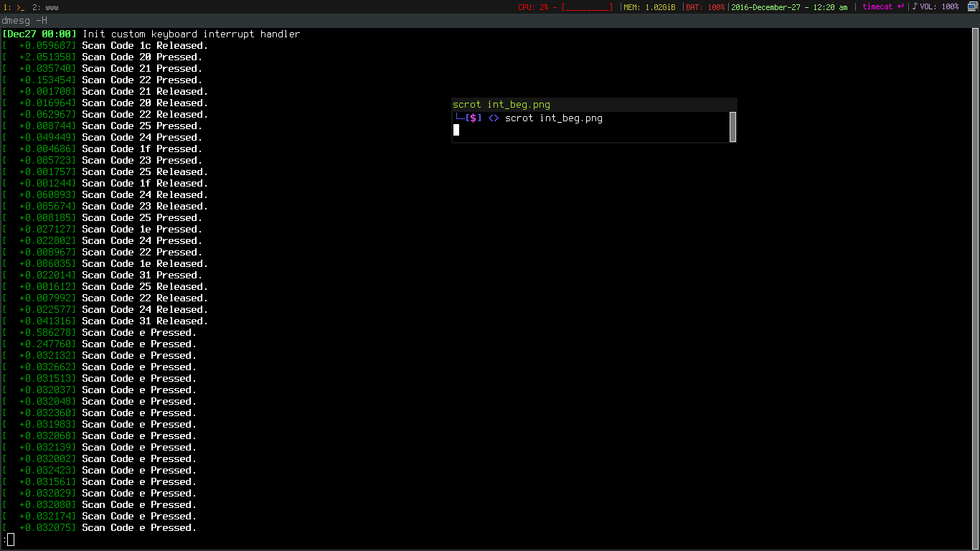Focus the scrot int_beg.png floating window title
This screenshot has height=551, width=980.
click(x=501, y=105)
